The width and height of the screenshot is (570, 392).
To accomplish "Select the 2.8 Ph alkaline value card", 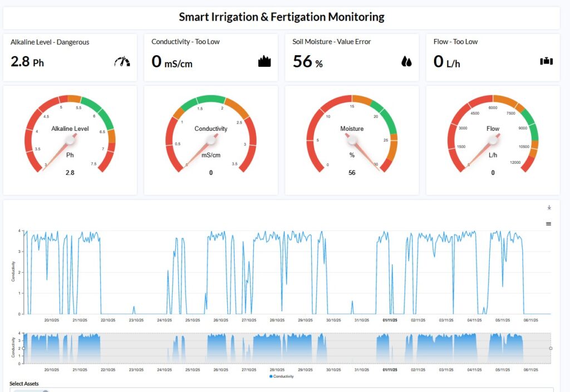I will [x=27, y=62].
